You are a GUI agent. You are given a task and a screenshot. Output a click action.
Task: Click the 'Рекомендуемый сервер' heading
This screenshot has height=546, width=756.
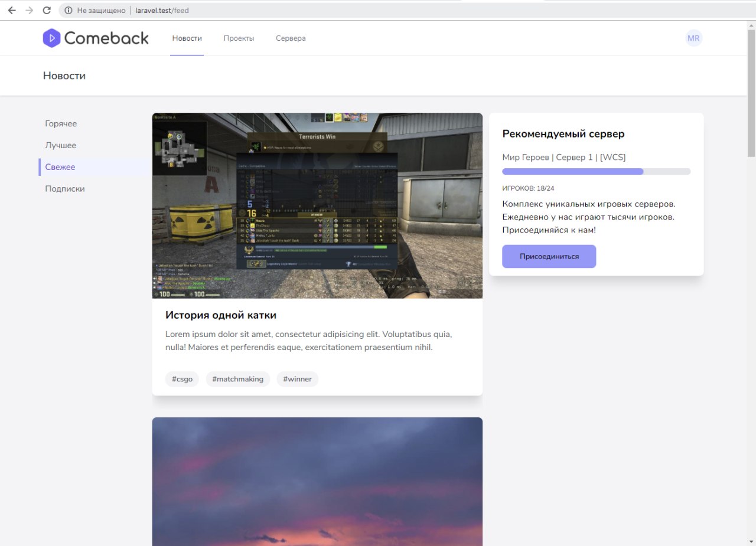pos(563,134)
